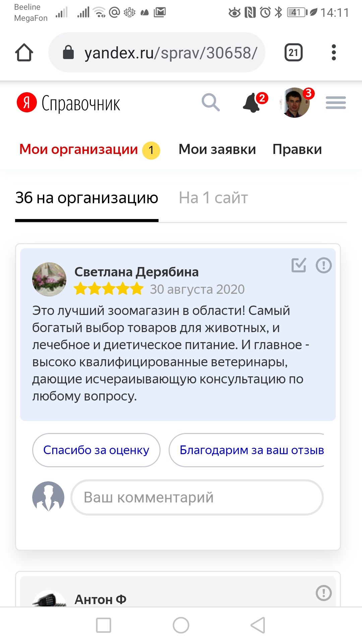Switch to Мои организации tab
Image resolution: width=362 pixels, height=644 pixels.
click(x=89, y=150)
